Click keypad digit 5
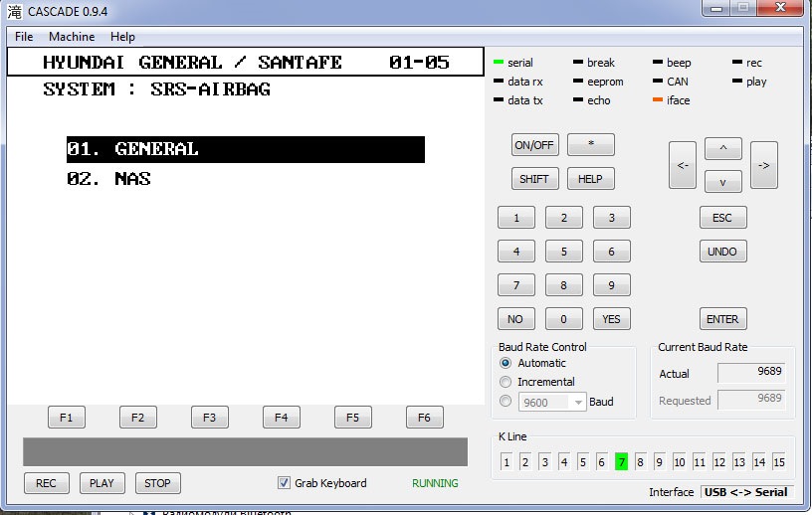This screenshot has width=812, height=515. coord(564,252)
